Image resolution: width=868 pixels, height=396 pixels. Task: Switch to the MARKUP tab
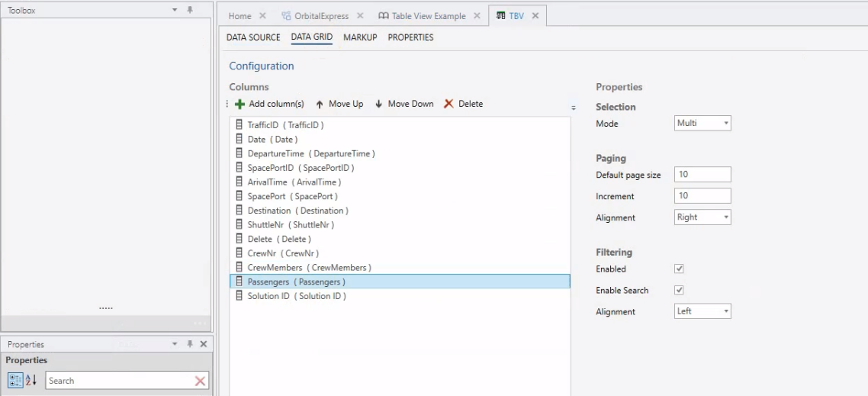click(360, 37)
